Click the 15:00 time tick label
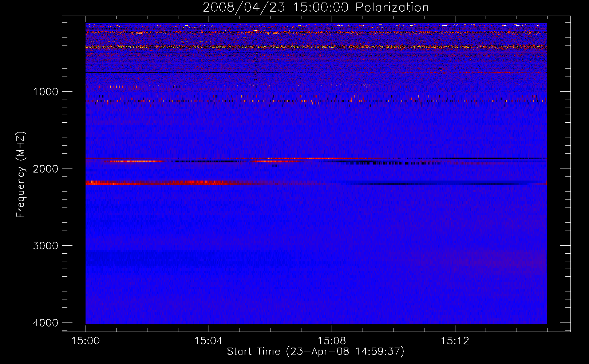The width and height of the screenshot is (589, 364). [x=86, y=341]
